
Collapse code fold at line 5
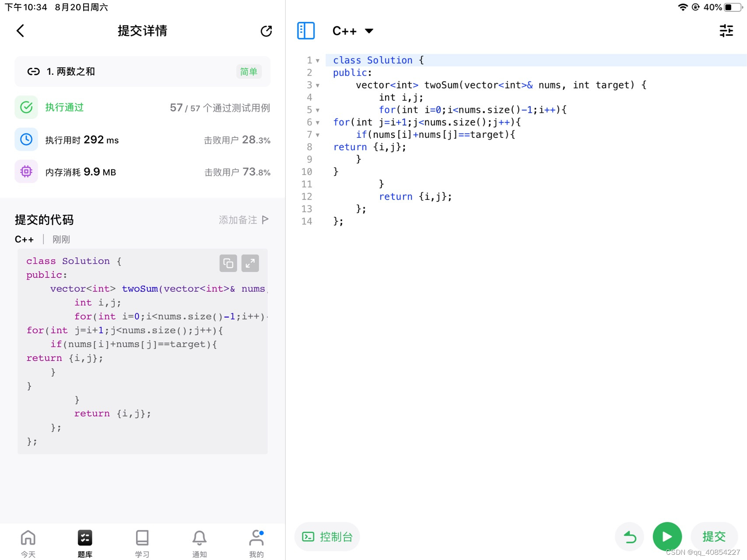point(318,110)
